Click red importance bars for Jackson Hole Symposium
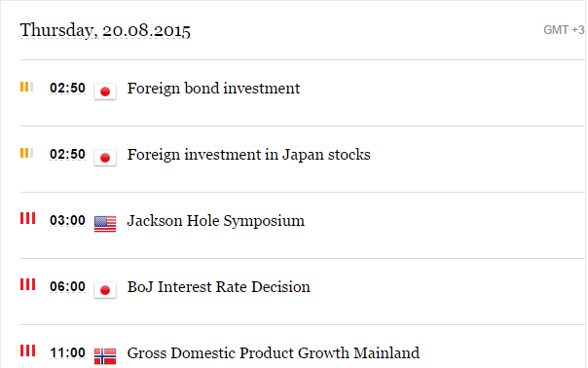This screenshot has height=368, width=588. tap(28, 218)
